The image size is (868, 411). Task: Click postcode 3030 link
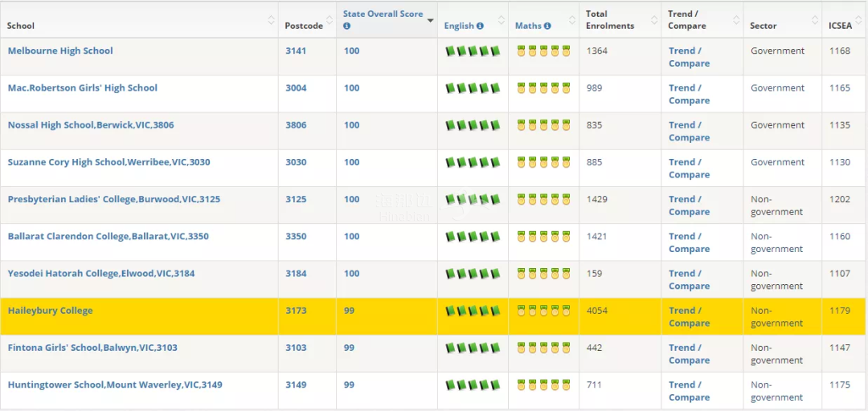pyautogui.click(x=296, y=162)
